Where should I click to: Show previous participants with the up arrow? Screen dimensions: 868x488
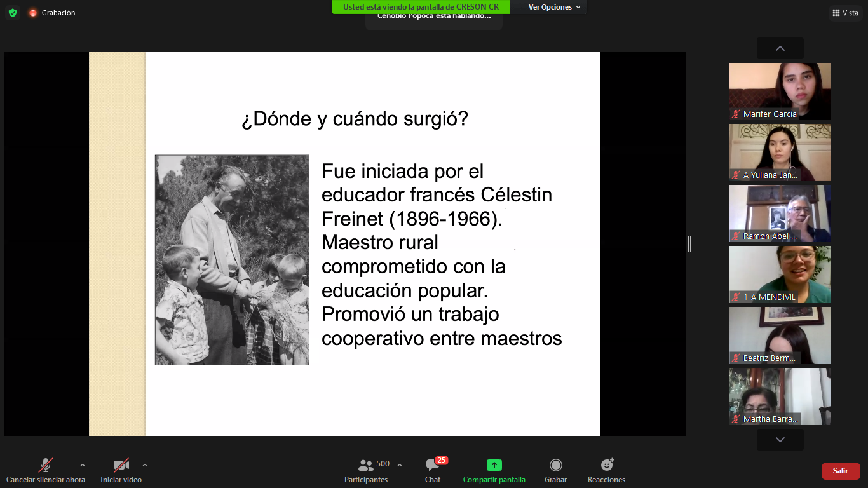click(x=780, y=48)
